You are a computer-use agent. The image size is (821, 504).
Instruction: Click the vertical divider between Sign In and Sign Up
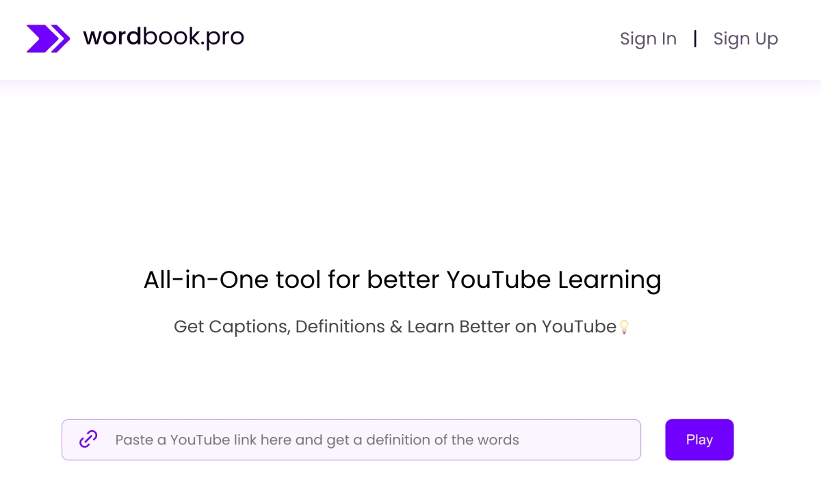click(x=695, y=39)
